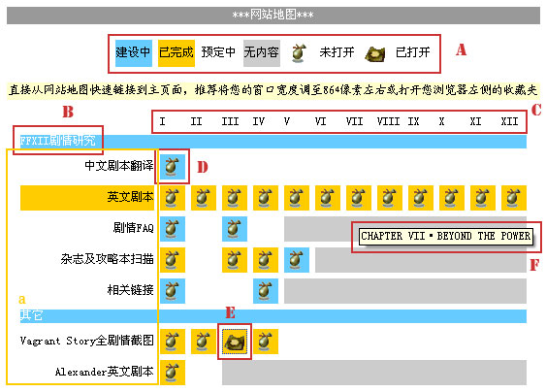Click the 相关链接 row label

pos(130,290)
